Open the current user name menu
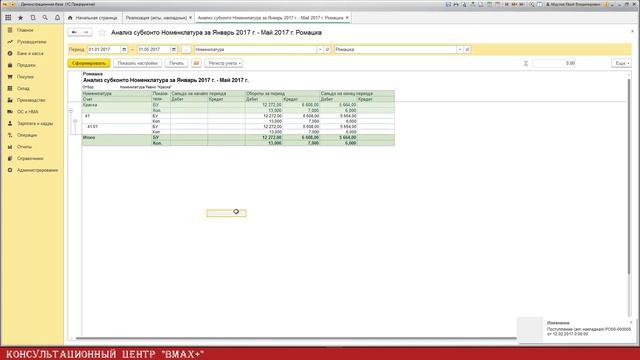Image resolution: width=640 pixels, height=360 pixels. tap(573, 4)
